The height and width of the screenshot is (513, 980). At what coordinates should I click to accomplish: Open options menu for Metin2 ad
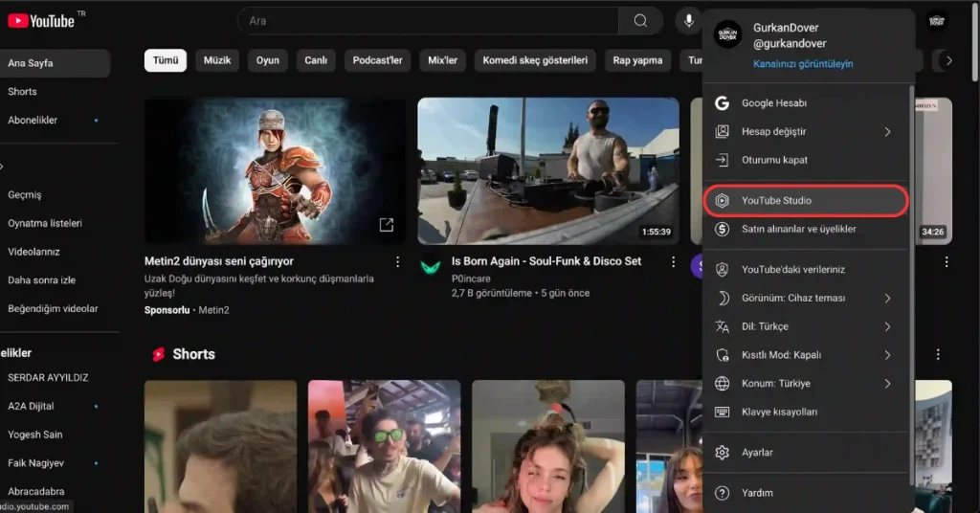pos(397,262)
